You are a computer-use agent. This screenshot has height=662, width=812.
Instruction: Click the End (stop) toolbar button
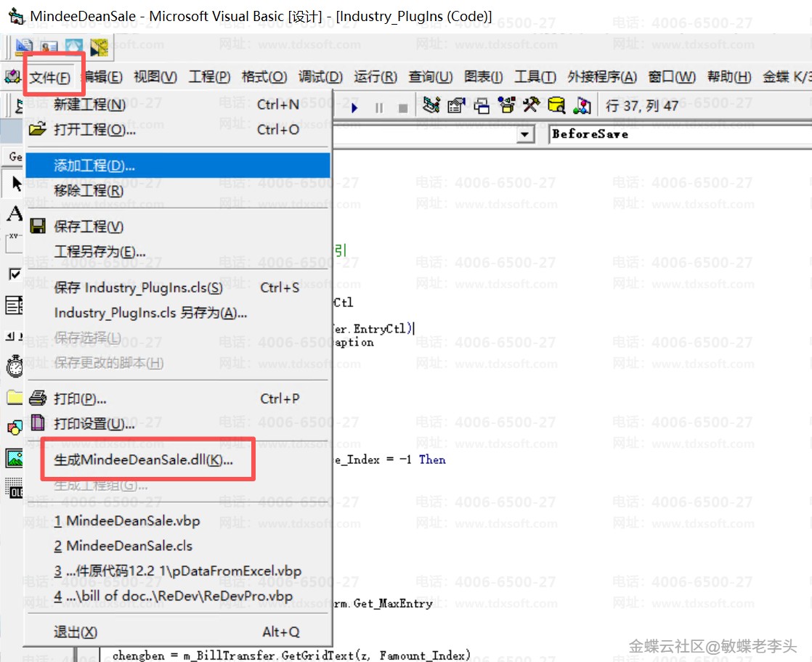[403, 107]
